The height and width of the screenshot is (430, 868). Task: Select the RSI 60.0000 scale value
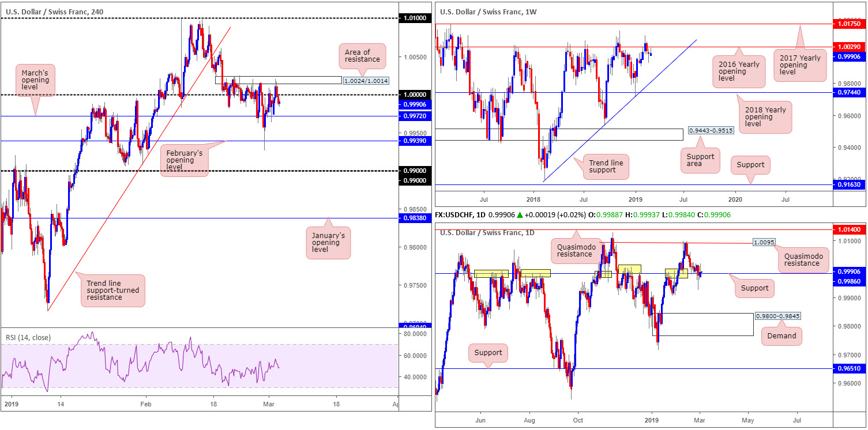pos(415,356)
